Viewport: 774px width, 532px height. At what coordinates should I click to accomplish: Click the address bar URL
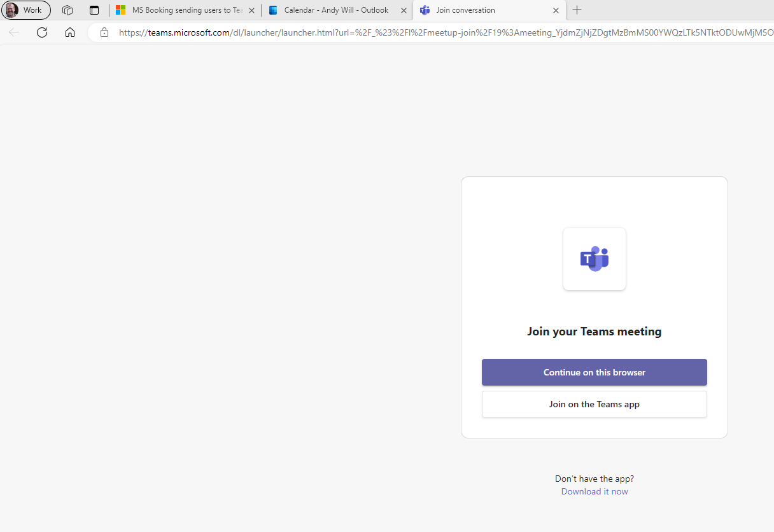[x=445, y=32]
